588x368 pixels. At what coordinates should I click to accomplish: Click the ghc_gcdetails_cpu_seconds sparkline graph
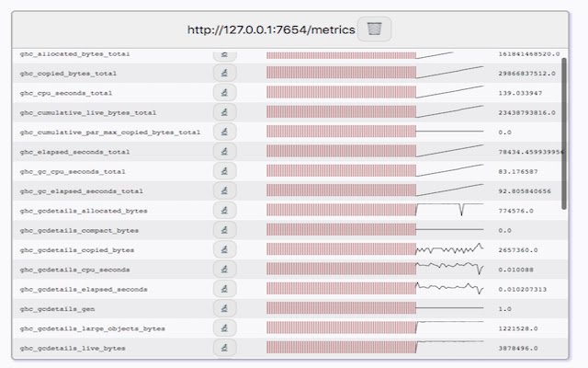[x=449, y=268]
